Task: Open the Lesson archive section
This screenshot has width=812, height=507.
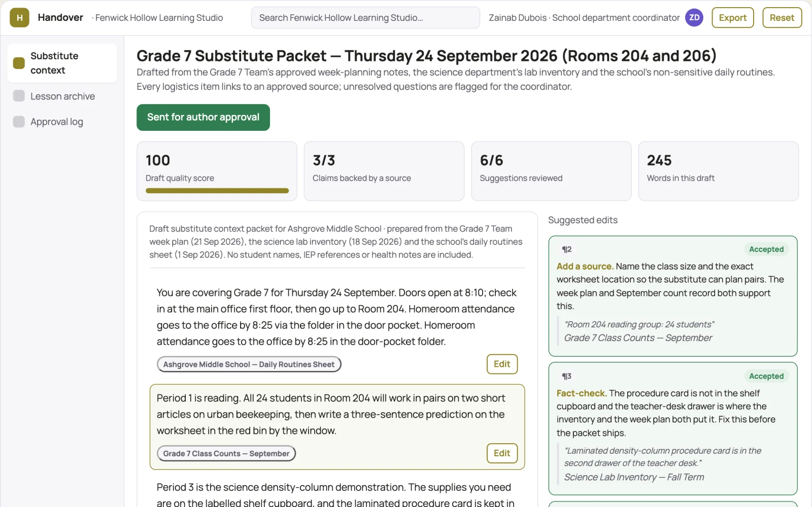Action: click(62, 96)
